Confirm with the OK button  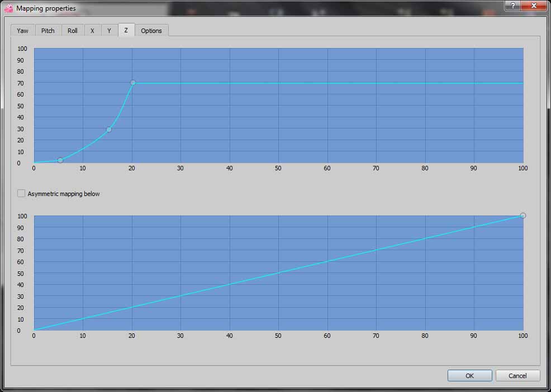click(x=470, y=375)
